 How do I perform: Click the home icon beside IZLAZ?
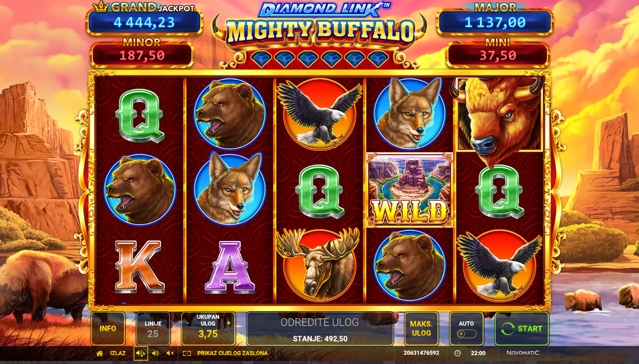coord(100,353)
